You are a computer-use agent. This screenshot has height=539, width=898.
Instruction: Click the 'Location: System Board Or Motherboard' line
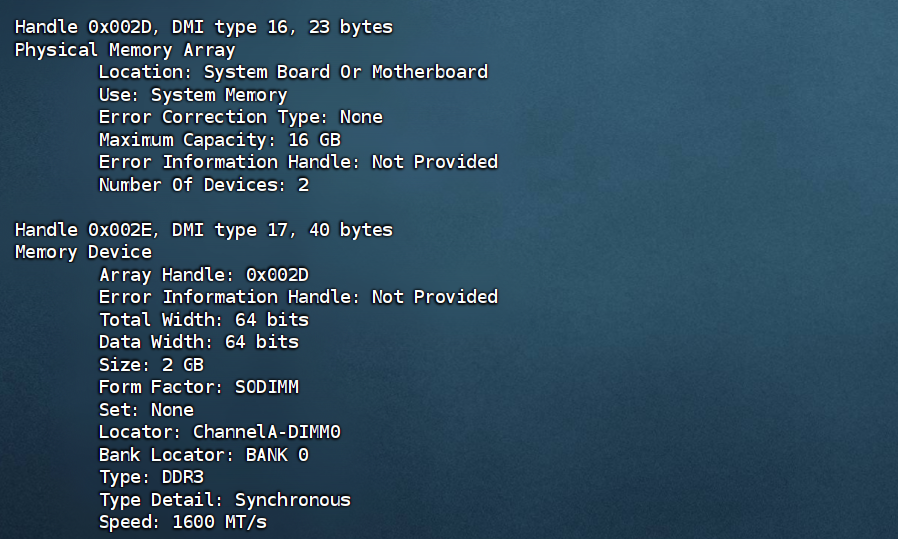tap(293, 72)
